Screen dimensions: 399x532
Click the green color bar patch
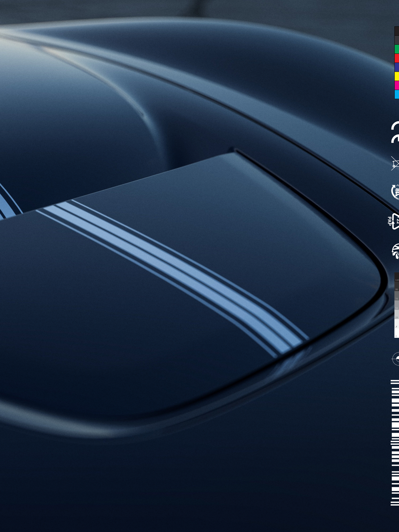point(397,49)
